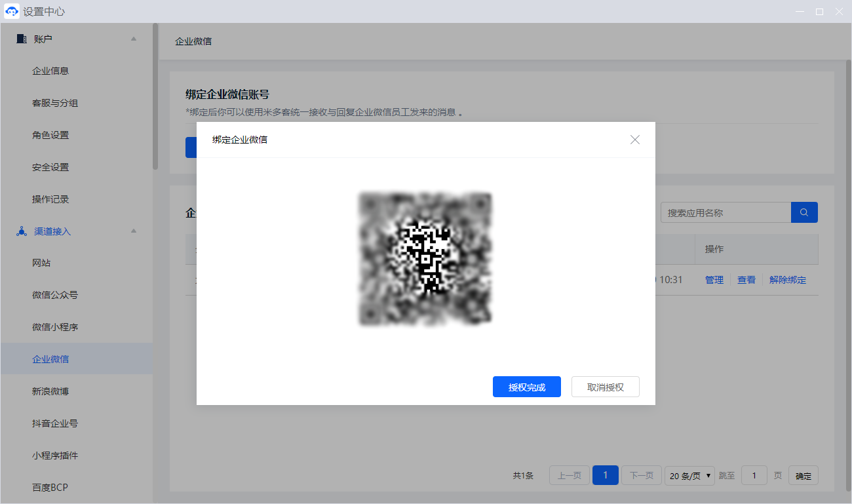Collapse the 渠道接入 section arrow
The height and width of the screenshot is (504, 852).
click(134, 231)
